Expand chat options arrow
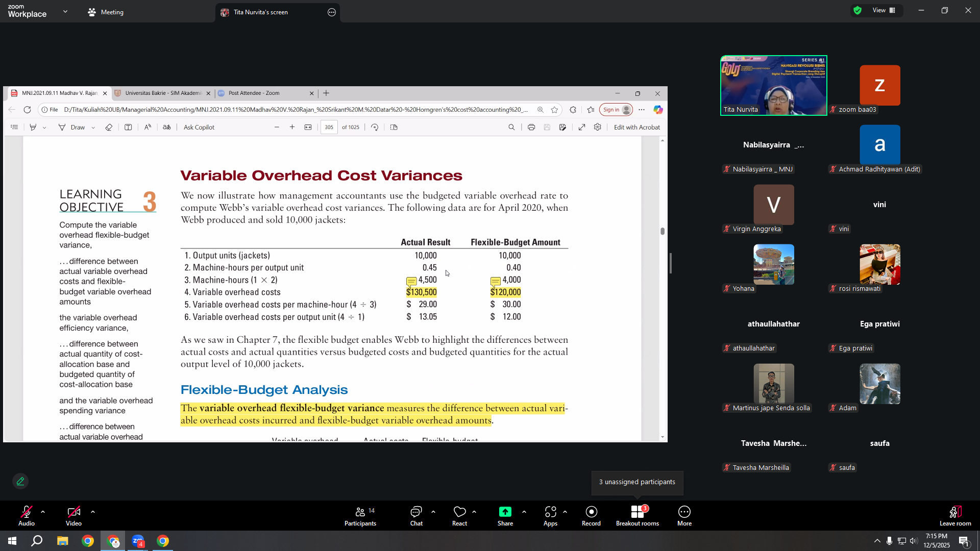Screen dimensions: 980x551 433,511
